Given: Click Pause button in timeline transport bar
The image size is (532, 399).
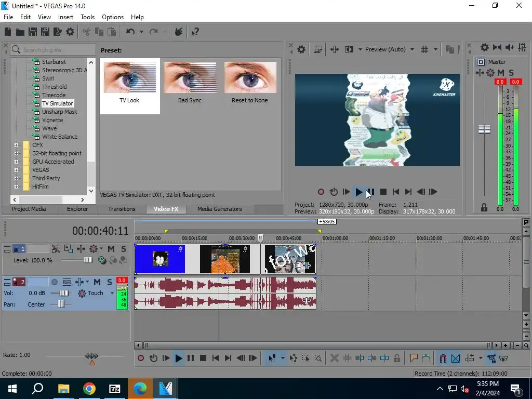Looking at the screenshot, I should coord(191,358).
